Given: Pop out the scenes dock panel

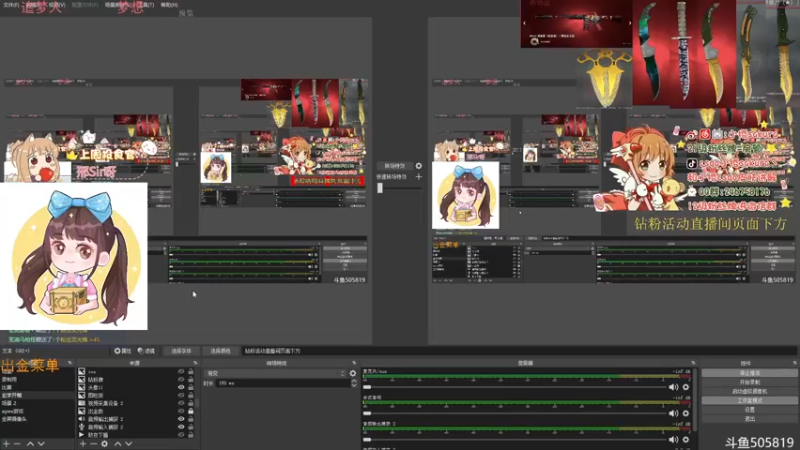Looking at the screenshot, I should [70, 363].
